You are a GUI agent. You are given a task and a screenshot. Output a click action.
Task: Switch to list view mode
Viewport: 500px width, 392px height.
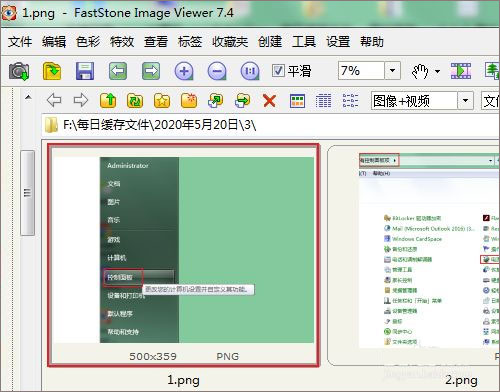pyautogui.click(x=350, y=100)
